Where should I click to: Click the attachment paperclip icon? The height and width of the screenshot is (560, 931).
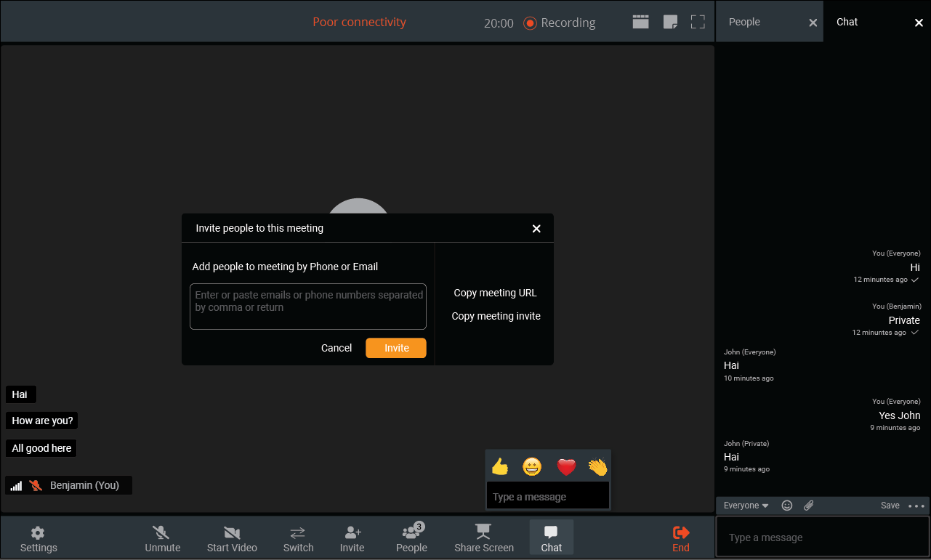[808, 506]
